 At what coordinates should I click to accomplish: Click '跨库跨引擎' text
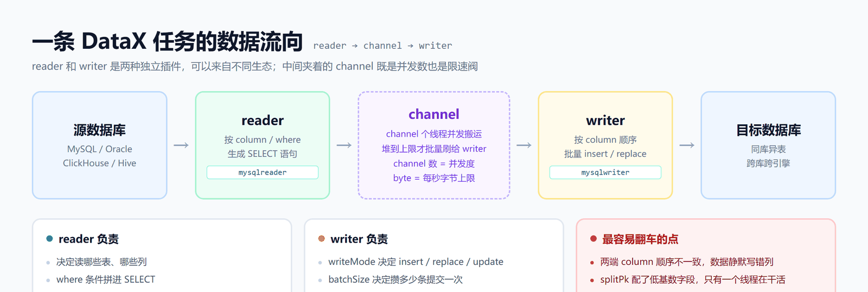tap(768, 163)
